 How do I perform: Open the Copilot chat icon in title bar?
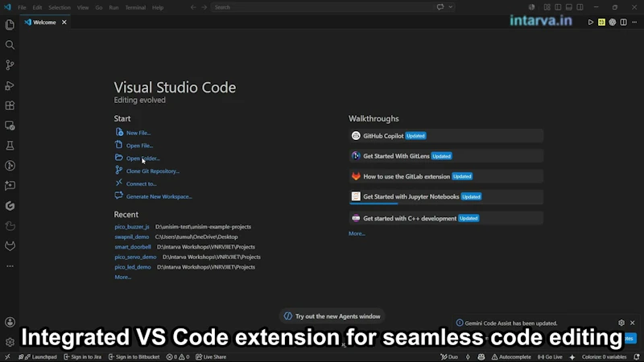pos(440,7)
